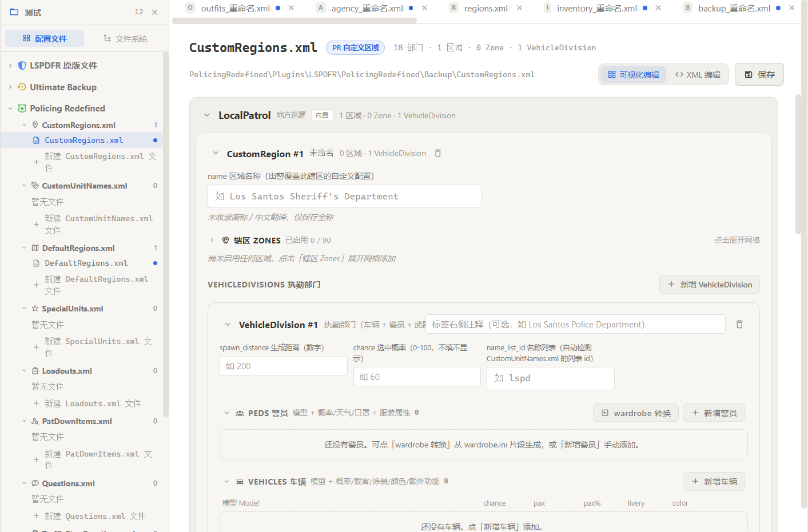The image size is (808, 532).
Task: Open DefaultRegions.xml file in sidebar
Action: pos(82,263)
